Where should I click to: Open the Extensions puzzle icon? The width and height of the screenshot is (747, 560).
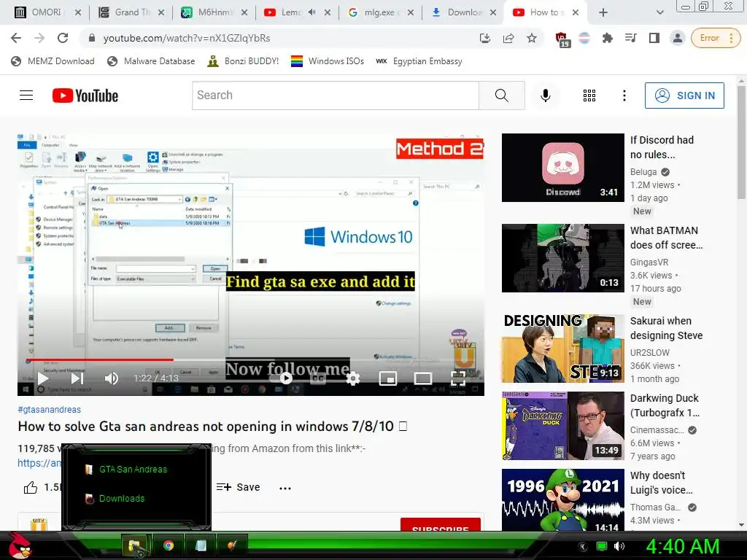(608, 38)
